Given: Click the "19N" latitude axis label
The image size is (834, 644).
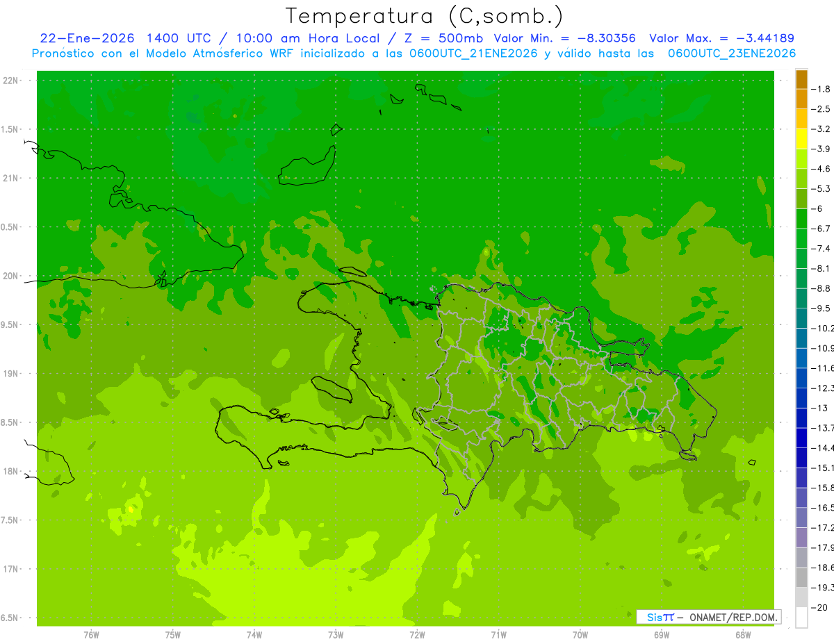Looking at the screenshot, I should pos(12,374).
